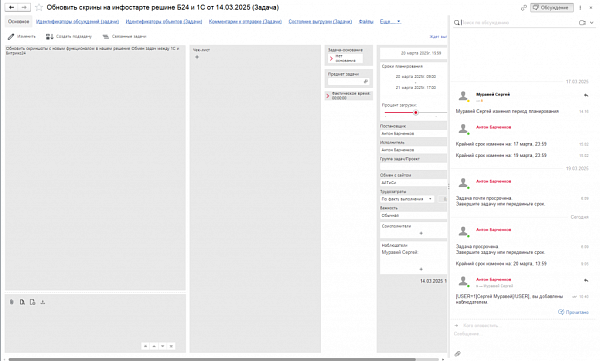This screenshot has height=361, width=600.
Task: Expand the Еще dropdown in the tab bar
Action: pyautogui.click(x=390, y=21)
